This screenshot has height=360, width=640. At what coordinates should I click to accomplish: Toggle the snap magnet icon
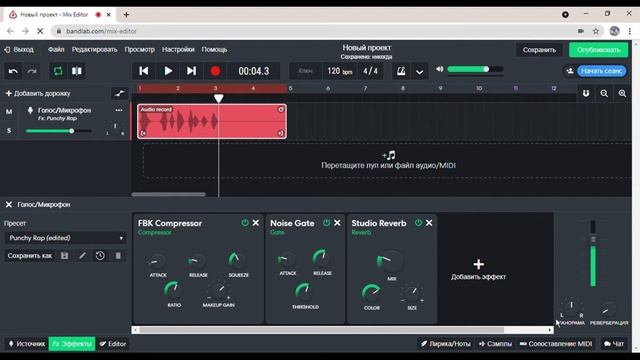point(586,93)
